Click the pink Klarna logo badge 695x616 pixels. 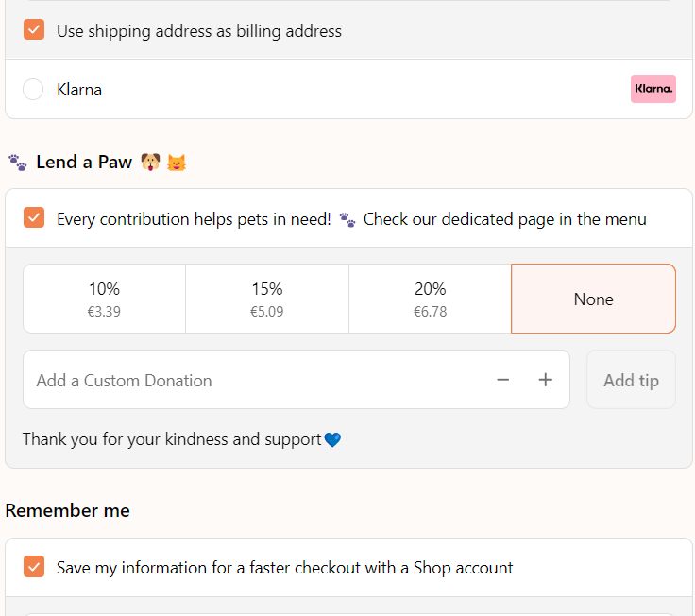653,89
